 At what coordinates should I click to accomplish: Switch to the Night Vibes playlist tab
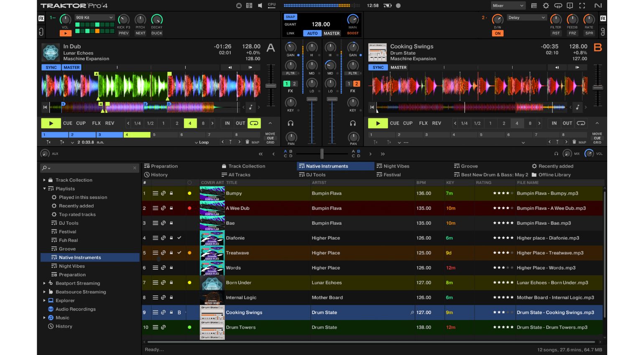pyautogui.click(x=396, y=166)
